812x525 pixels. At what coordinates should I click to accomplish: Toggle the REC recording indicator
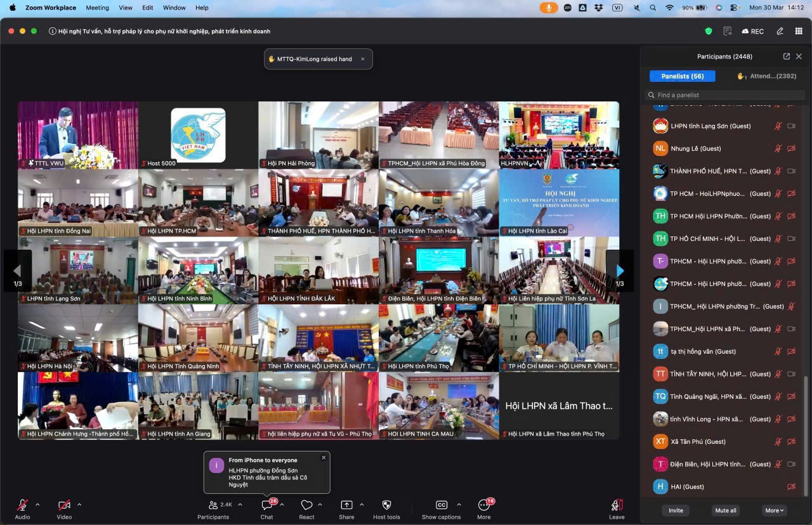752,31
